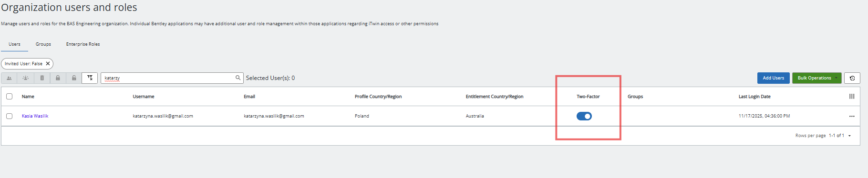
Task: Remove the Invited User: False filter chip
Action: click(48, 64)
